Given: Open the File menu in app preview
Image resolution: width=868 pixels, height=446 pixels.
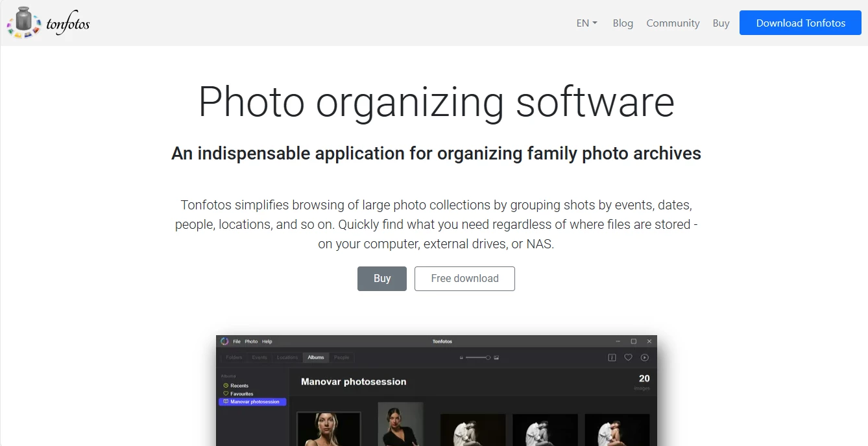Looking at the screenshot, I should [x=237, y=342].
